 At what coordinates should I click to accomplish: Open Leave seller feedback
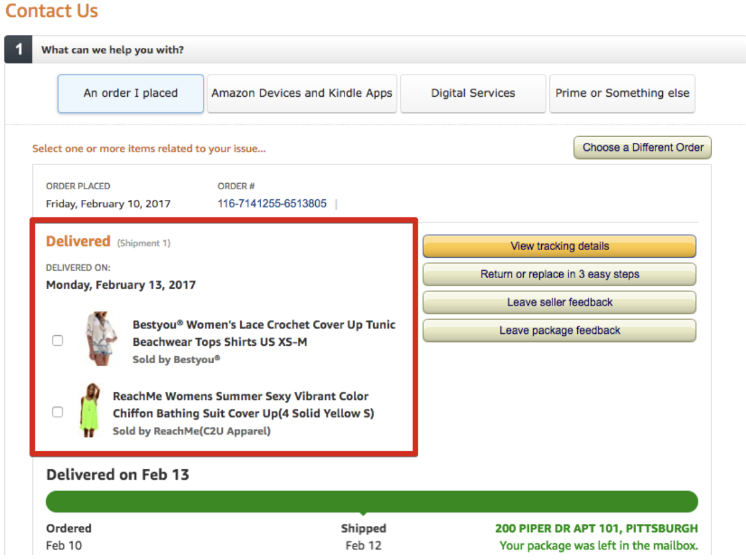coord(559,302)
